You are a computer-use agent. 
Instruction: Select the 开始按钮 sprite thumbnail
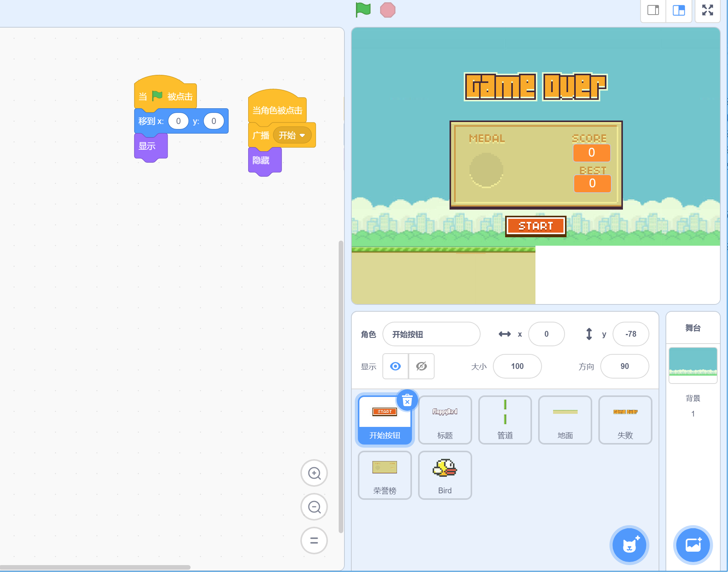click(385, 420)
